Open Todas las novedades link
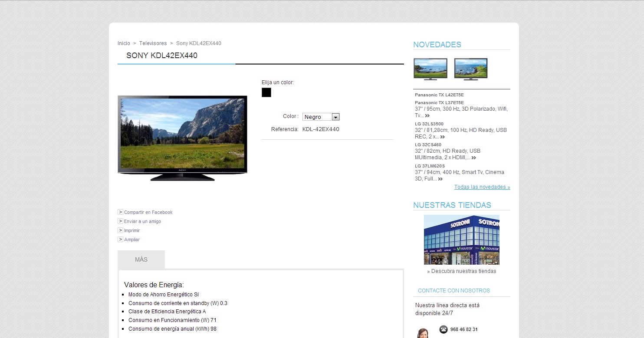The width and height of the screenshot is (644, 338). point(482,187)
